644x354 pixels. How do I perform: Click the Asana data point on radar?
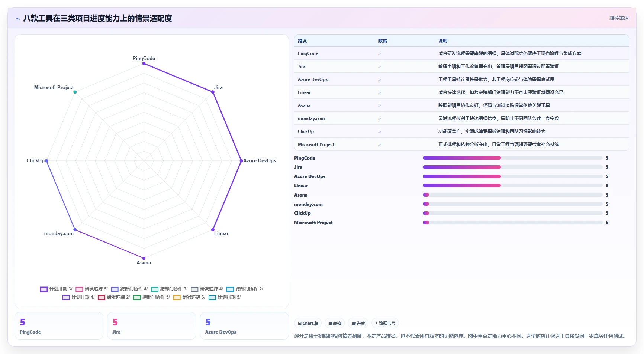click(144, 258)
